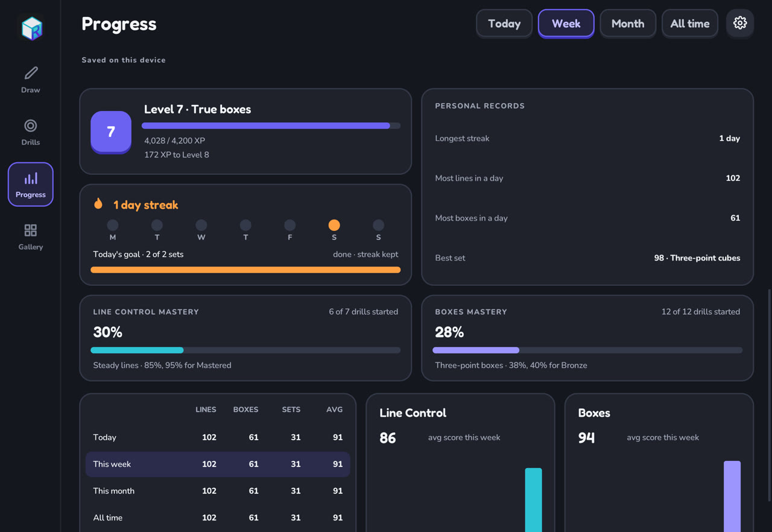
Task: Click the Level 7 XP progress bar
Action: 271,125
